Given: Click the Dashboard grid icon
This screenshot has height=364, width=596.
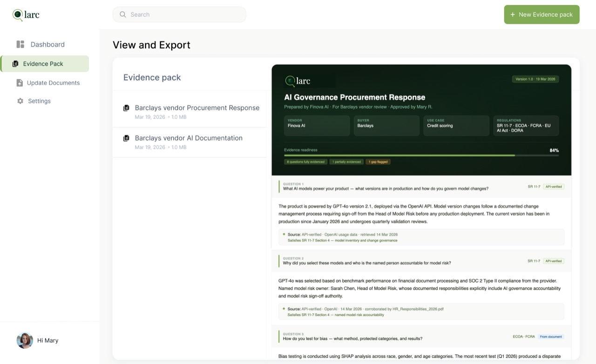Looking at the screenshot, I should click(x=20, y=44).
